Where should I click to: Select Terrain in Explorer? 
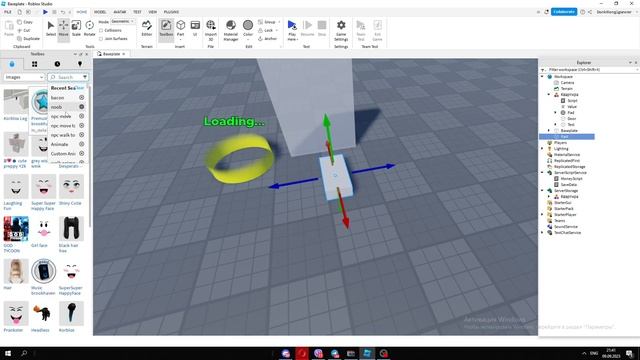(567, 89)
